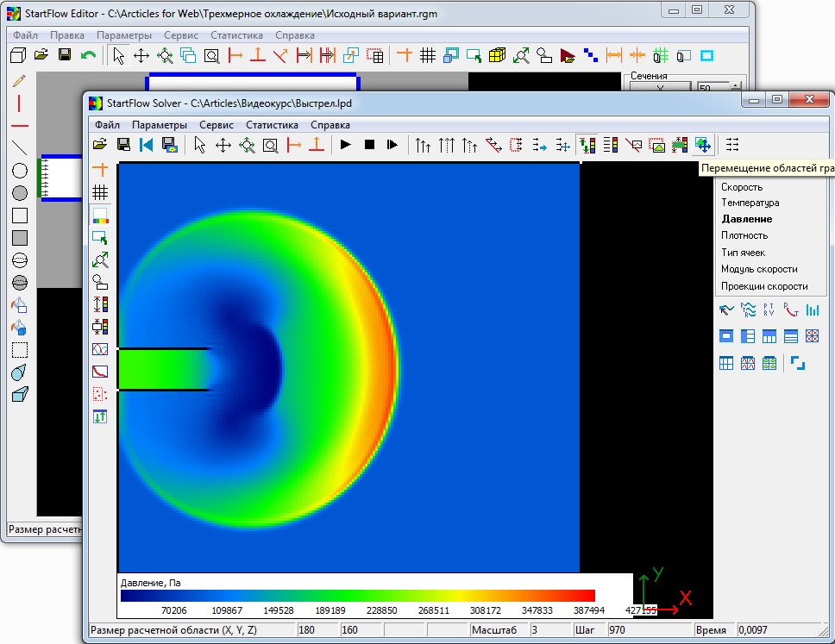Click the zoom window magnifier in Solver toolbar
The height and width of the screenshot is (644, 835).
tap(271, 145)
